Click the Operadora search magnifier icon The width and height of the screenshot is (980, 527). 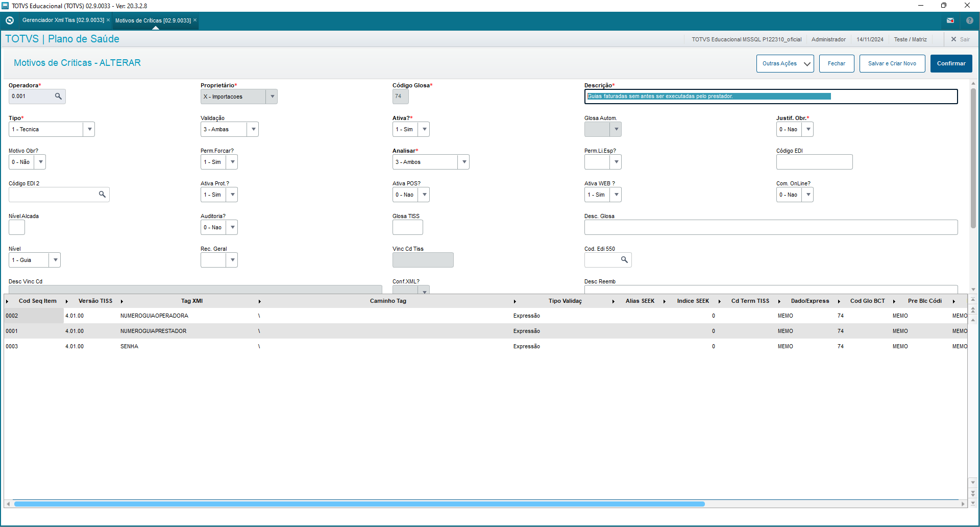58,97
